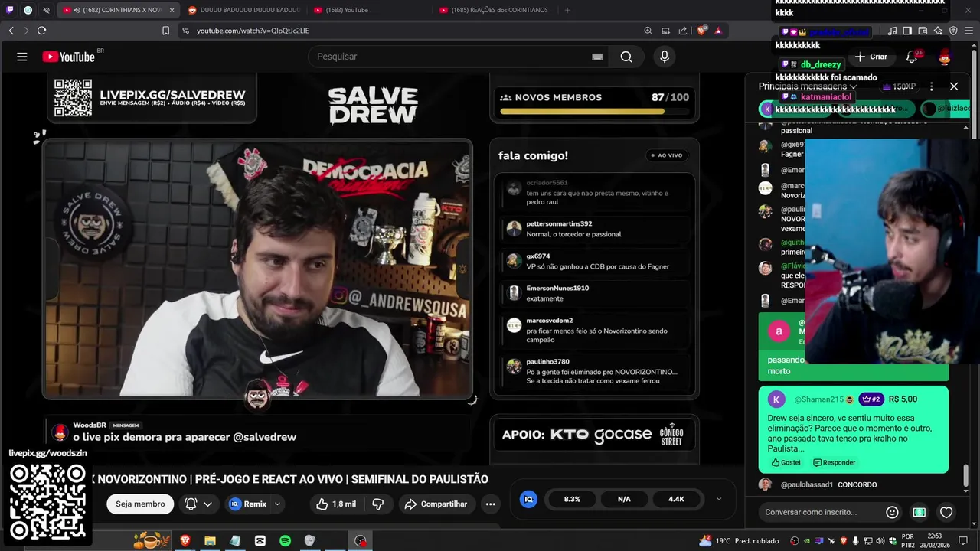980x551 pixels.
Task: Open CapCut from taskbar
Action: [x=260, y=541]
